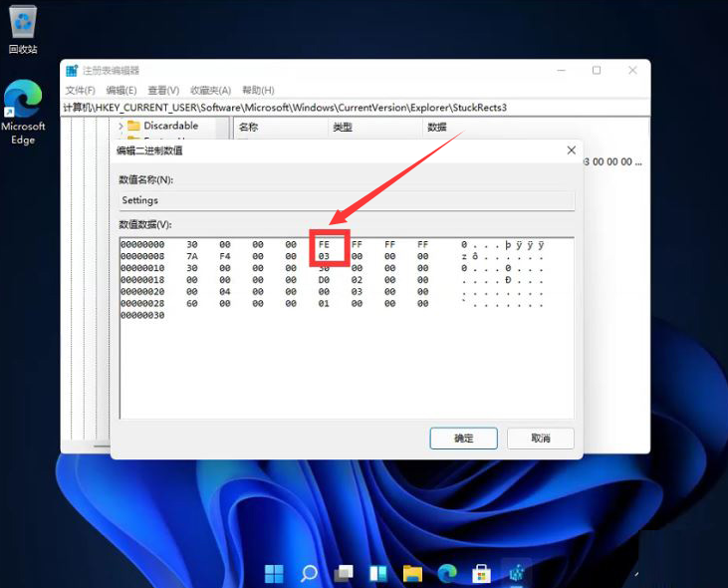Image resolution: width=728 pixels, height=588 pixels.
Task: Open the Microsoft Edge desktop shortcut
Action: [23, 112]
